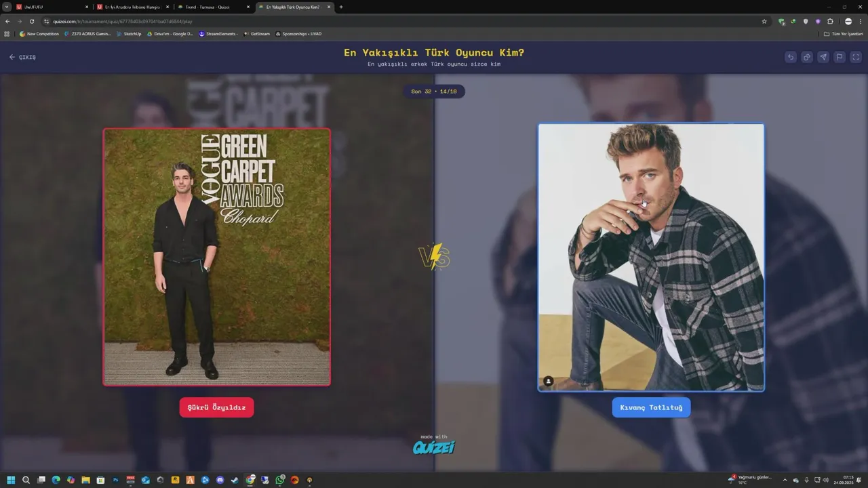Close the Trend - Turnuva tab
This screenshot has height=488, width=868.
click(248, 7)
